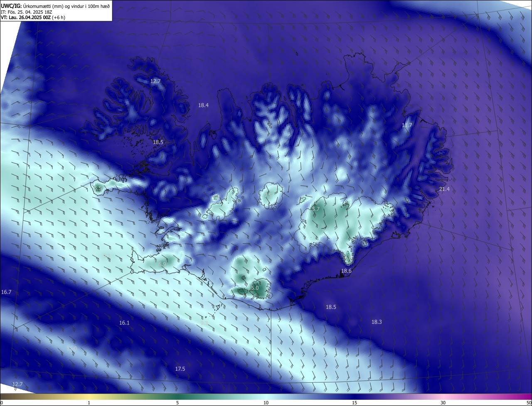
Task: Click the 21.4 value on the map
Action: point(444,189)
